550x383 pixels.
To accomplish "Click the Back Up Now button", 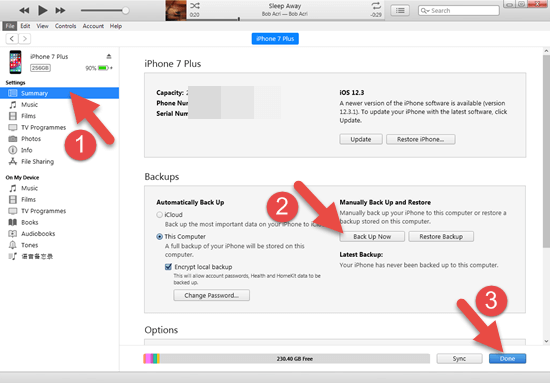I will click(x=372, y=237).
